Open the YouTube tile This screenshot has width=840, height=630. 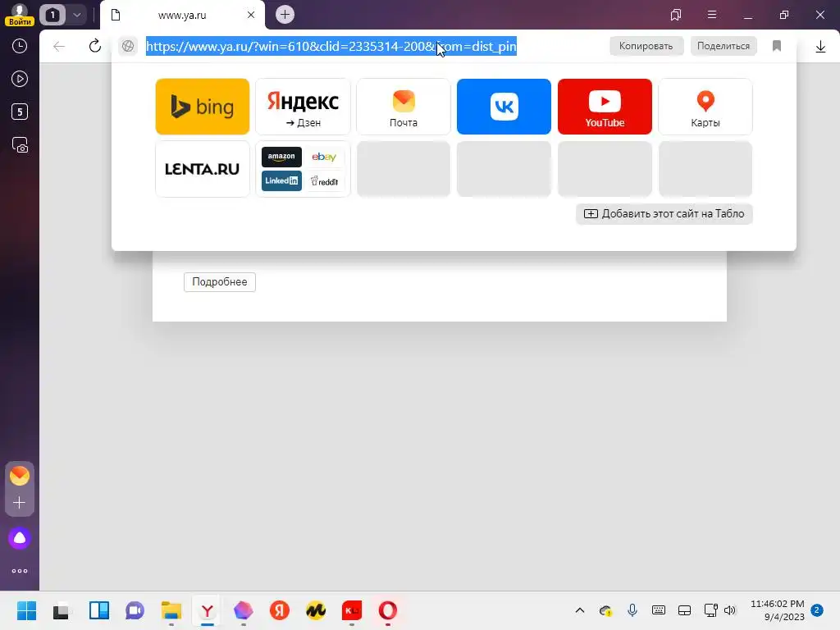(605, 107)
